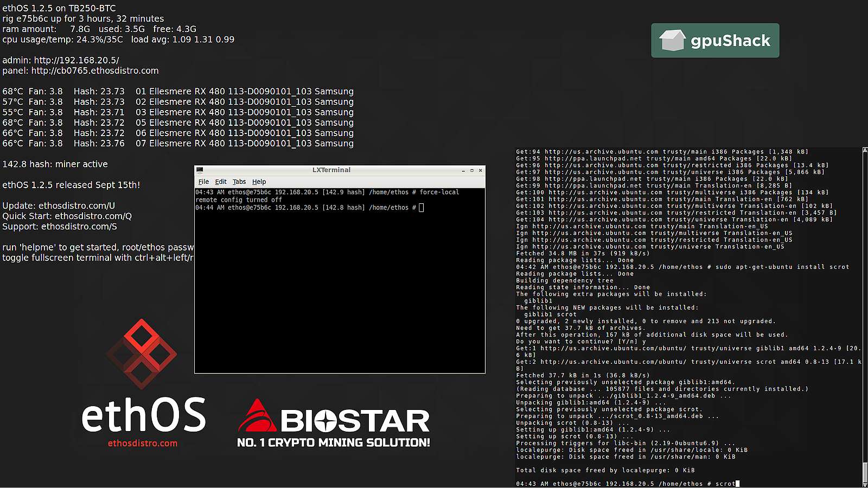Click 'Get:94' line in right terminal
This screenshot has height=488, width=868.
[x=662, y=152]
